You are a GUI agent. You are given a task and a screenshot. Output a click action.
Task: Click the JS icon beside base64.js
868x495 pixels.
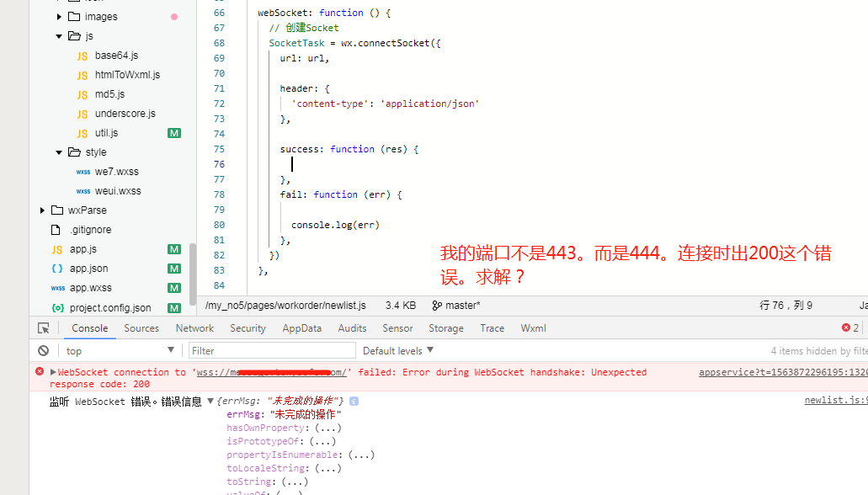(83, 56)
